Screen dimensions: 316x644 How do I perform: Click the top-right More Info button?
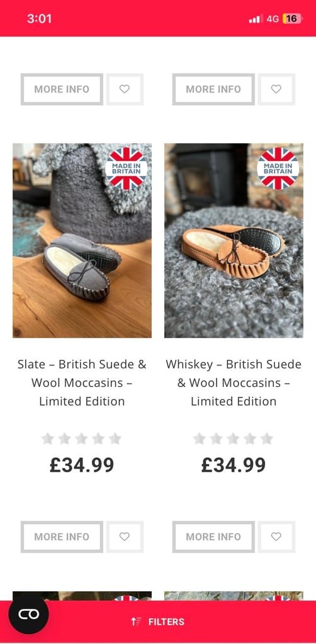[x=213, y=89]
